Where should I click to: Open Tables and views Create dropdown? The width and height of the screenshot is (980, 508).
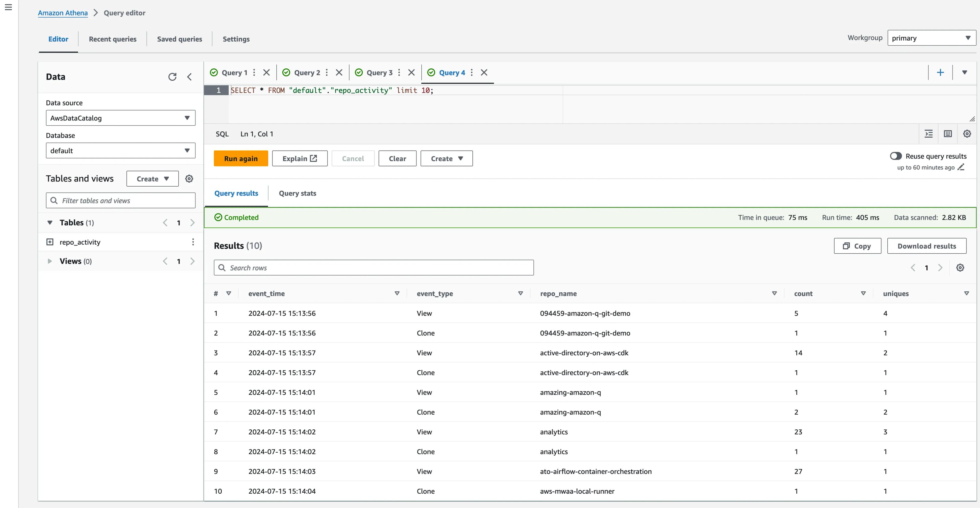[x=153, y=179]
